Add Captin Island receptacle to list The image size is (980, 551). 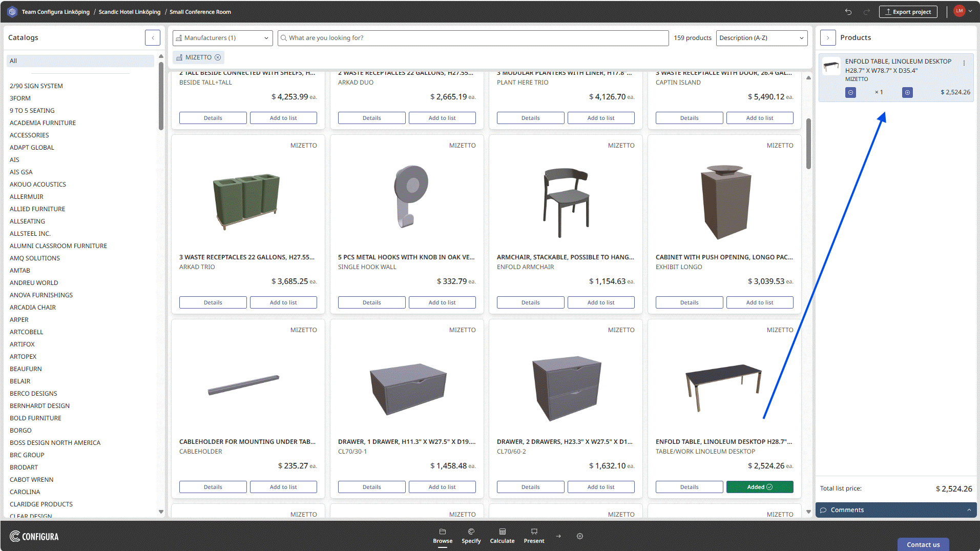(760, 118)
